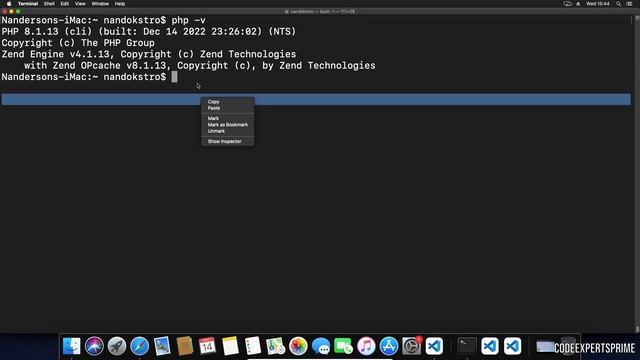Click the Zend Engine v4.1.13 line
This screenshot has height=360, width=640.
pyautogui.click(x=149, y=54)
